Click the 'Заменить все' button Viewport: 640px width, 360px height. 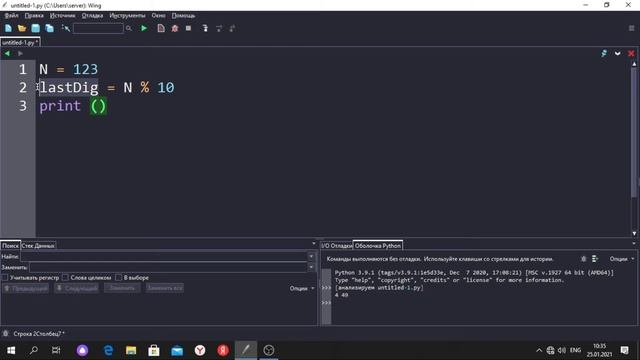(x=165, y=288)
